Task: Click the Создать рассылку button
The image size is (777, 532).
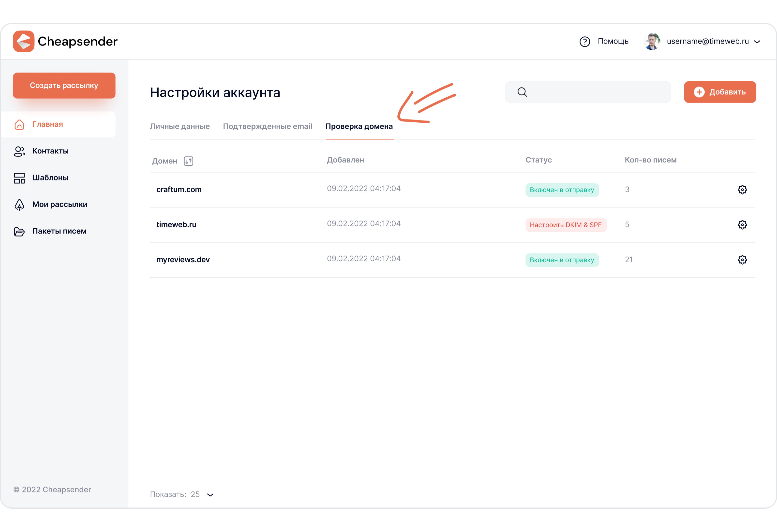Action: click(64, 86)
